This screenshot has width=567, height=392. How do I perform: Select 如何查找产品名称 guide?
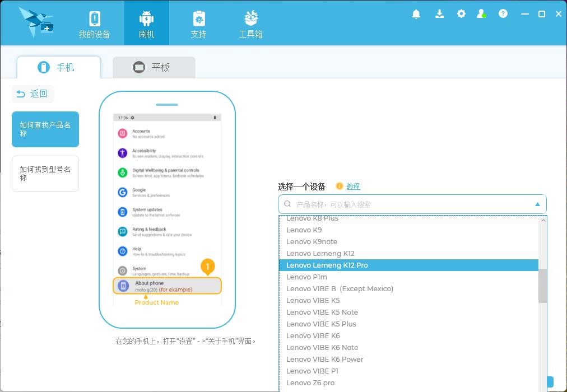click(x=45, y=129)
